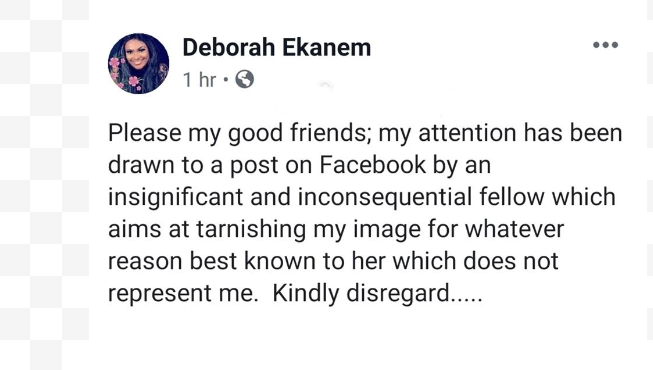The width and height of the screenshot is (653, 370).
Task: Click the dot separator beside timestamp
Action: click(x=226, y=79)
